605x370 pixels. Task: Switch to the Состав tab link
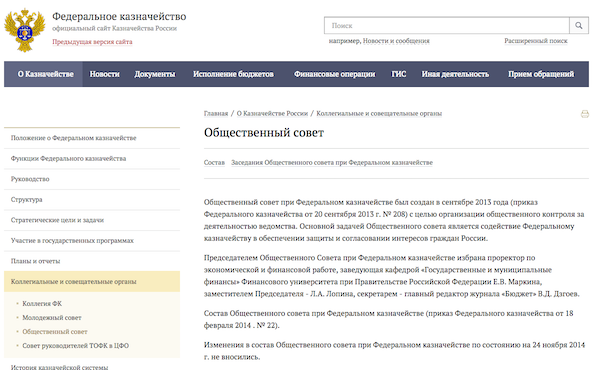coord(214,162)
